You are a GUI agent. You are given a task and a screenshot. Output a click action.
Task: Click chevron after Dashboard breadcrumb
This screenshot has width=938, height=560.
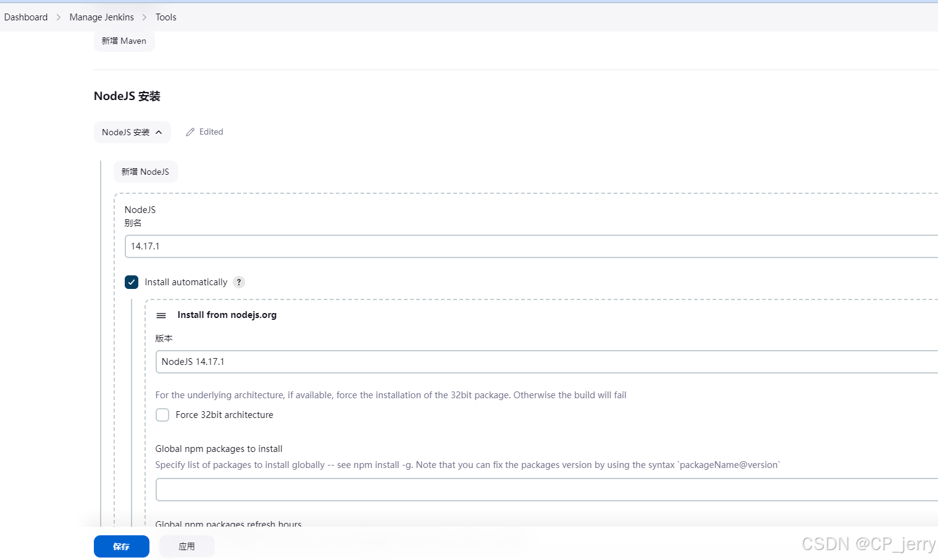coord(59,17)
